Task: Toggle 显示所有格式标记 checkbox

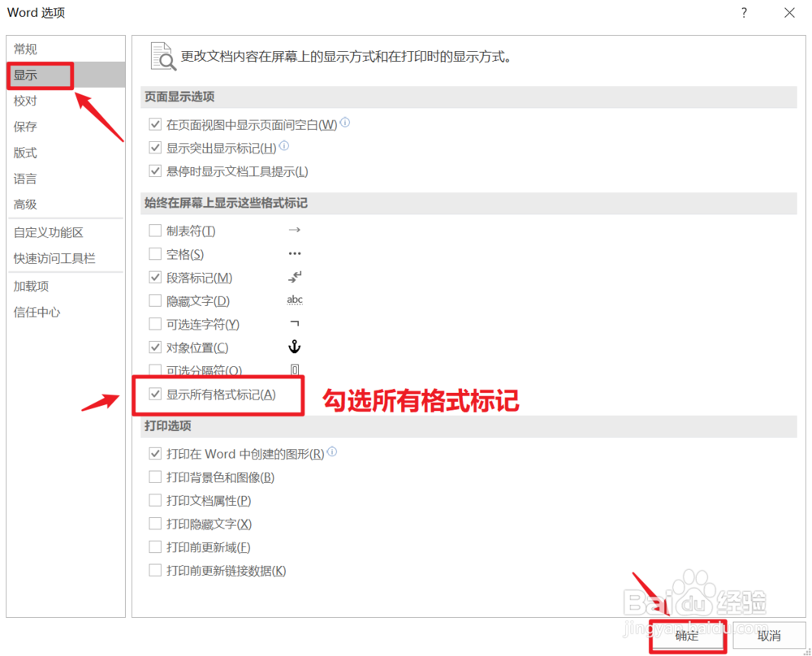Action: tap(155, 394)
